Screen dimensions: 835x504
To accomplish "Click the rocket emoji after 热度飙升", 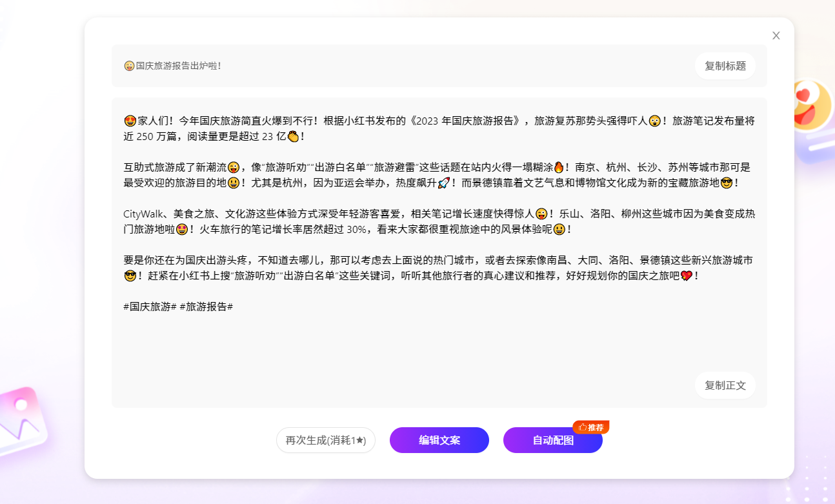I will pos(443,183).
